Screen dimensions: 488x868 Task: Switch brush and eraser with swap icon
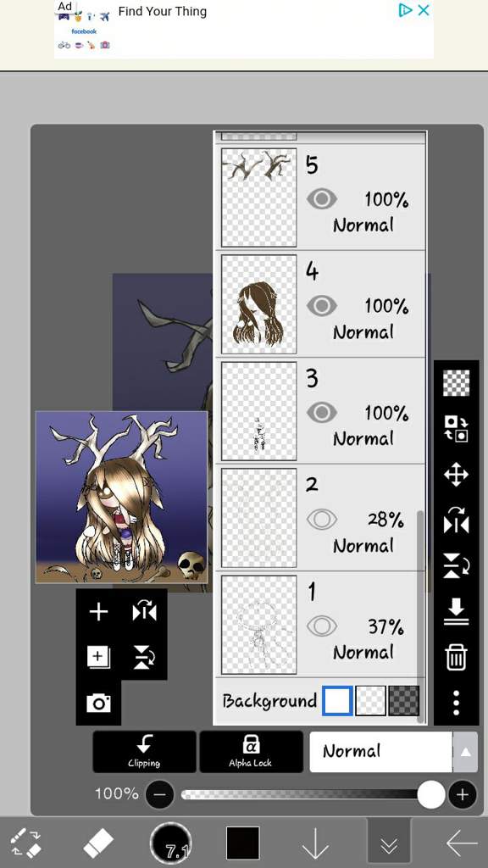pyautogui.click(x=26, y=843)
